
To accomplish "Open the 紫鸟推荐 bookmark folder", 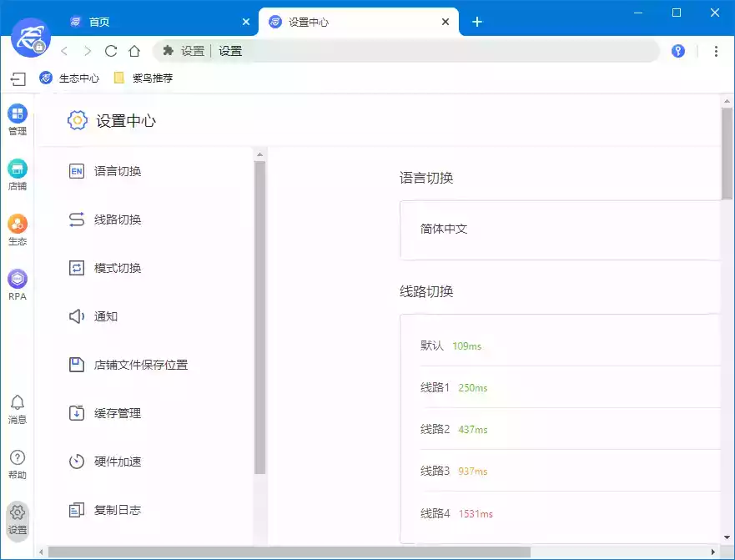I will point(143,78).
